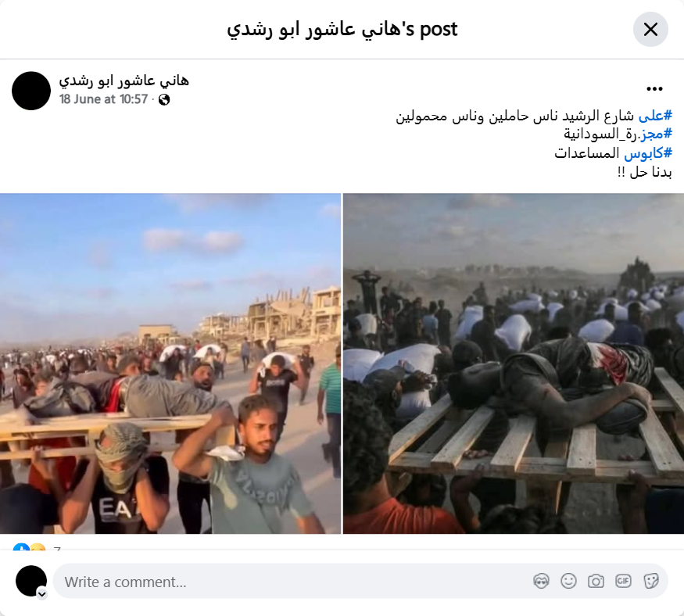The width and height of the screenshot is (684, 616).
Task: Click your own avatar beside comment box
Action: [31, 581]
